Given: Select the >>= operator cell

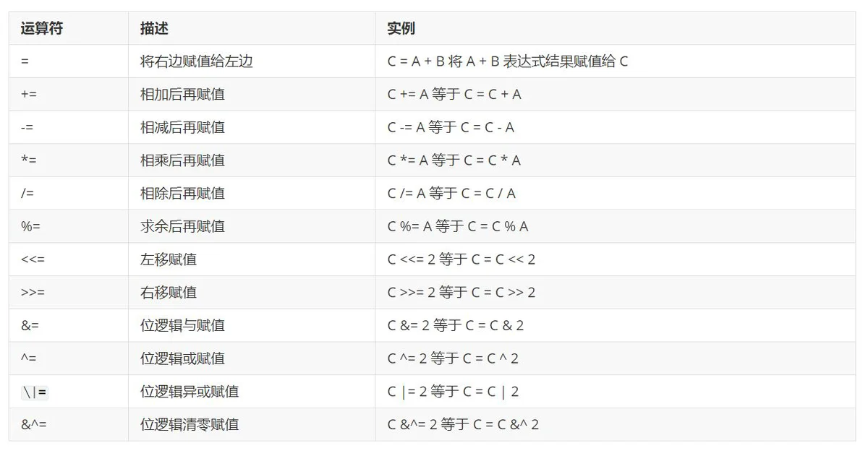Looking at the screenshot, I should coord(33,293).
